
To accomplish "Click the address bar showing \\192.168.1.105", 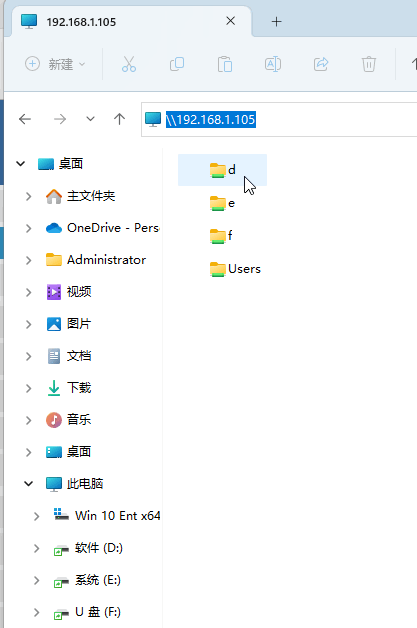I will 280,119.
